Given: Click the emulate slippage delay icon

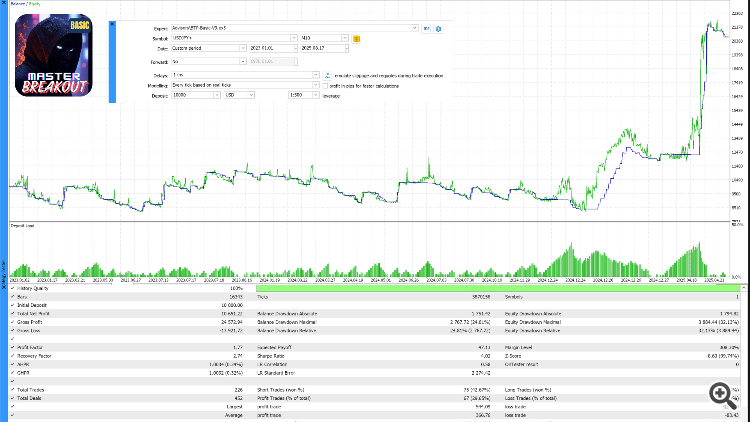Looking at the screenshot, I should point(329,75).
